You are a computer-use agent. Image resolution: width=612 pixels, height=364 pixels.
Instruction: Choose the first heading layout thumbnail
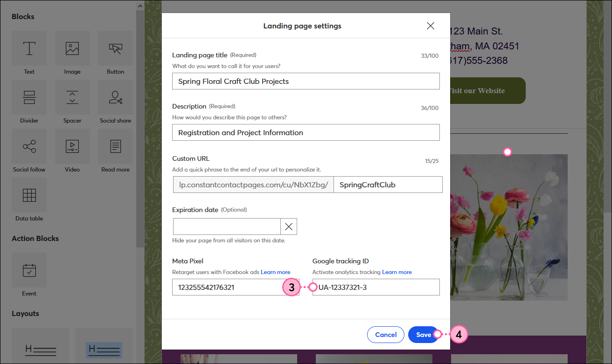[x=41, y=345]
